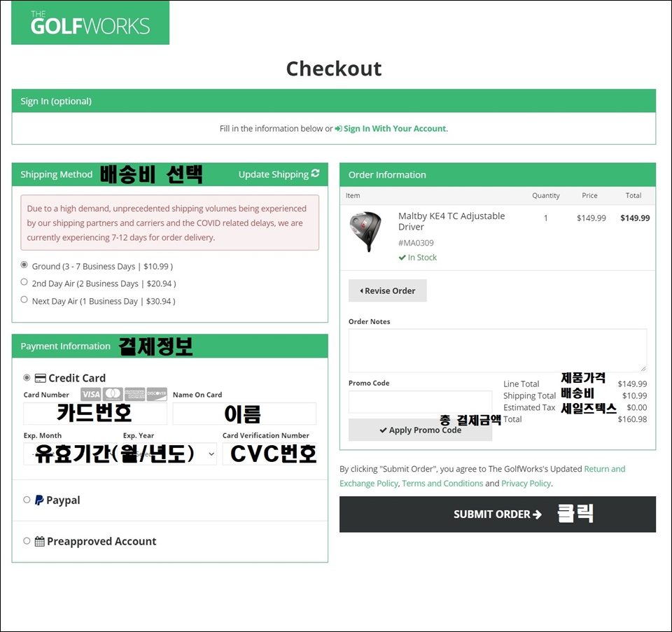
Task: Click the Order Information header label
Action: point(387,175)
